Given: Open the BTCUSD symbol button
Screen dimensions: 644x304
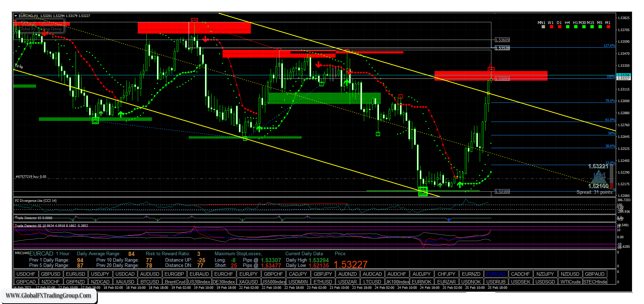Looking at the screenshot, I should click(149, 282).
